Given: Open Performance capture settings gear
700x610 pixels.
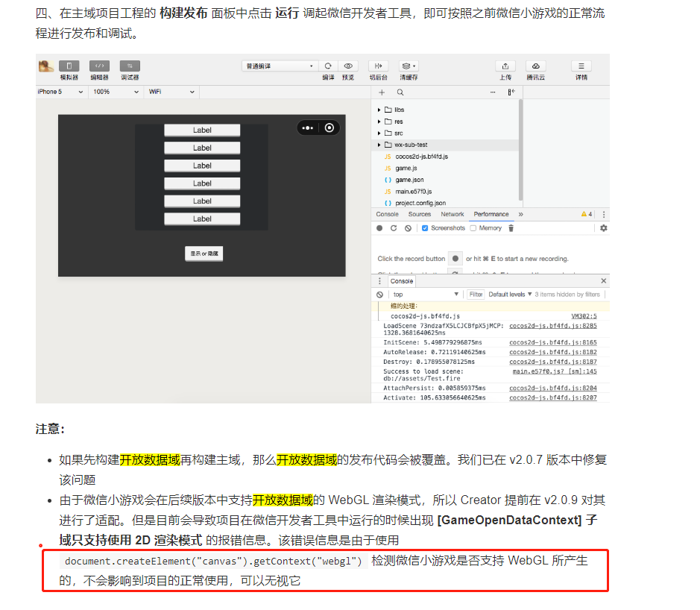Looking at the screenshot, I should pos(604,228).
